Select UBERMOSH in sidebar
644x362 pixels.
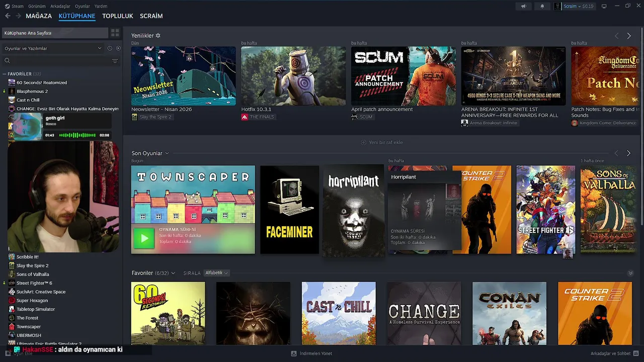(x=29, y=335)
